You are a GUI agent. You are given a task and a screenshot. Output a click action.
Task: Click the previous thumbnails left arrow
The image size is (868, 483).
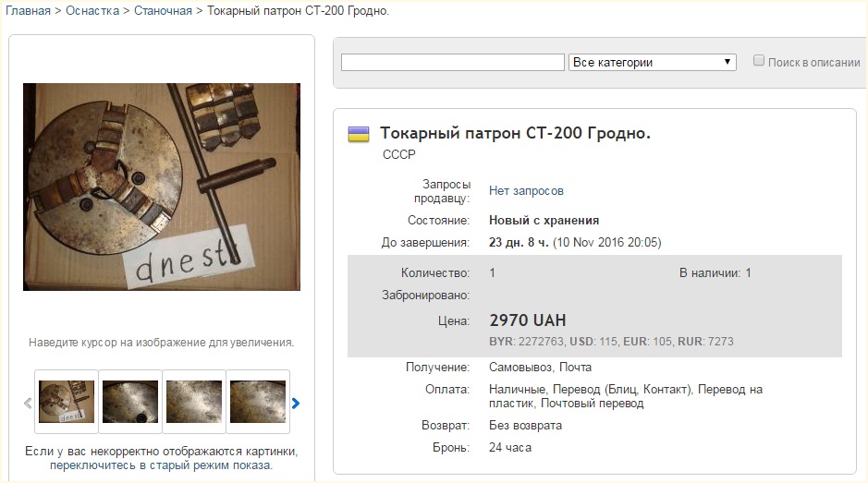28,404
